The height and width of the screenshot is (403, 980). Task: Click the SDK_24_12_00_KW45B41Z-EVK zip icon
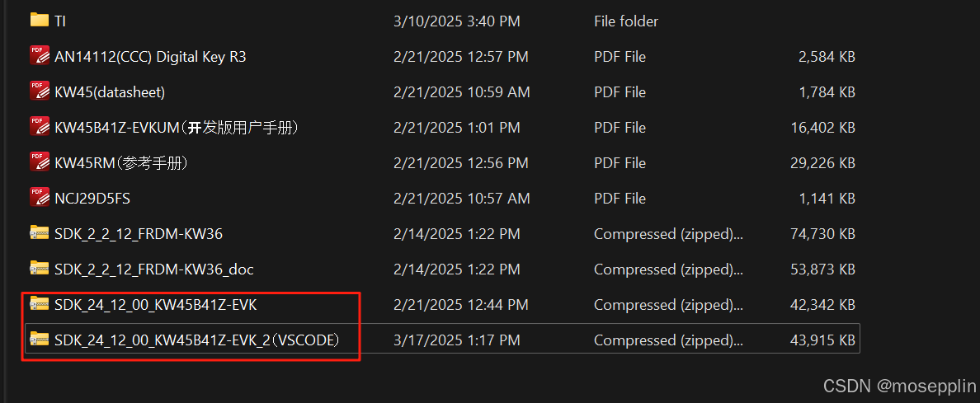click(x=40, y=304)
